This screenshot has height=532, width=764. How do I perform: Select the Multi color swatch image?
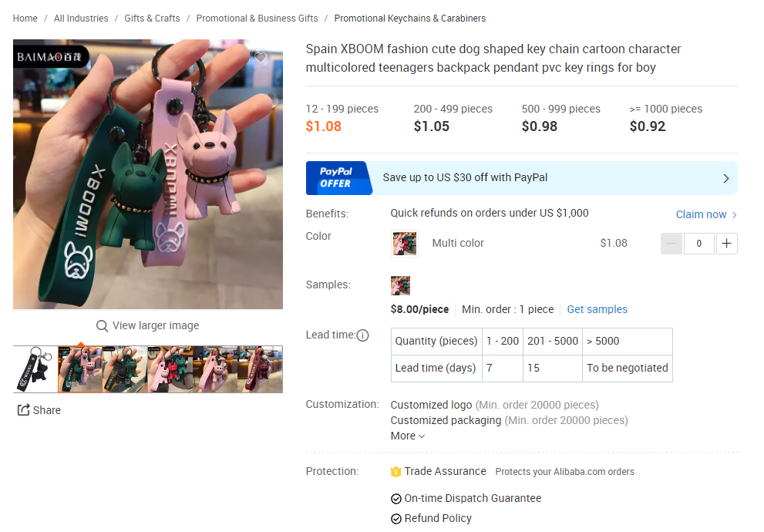pos(405,244)
